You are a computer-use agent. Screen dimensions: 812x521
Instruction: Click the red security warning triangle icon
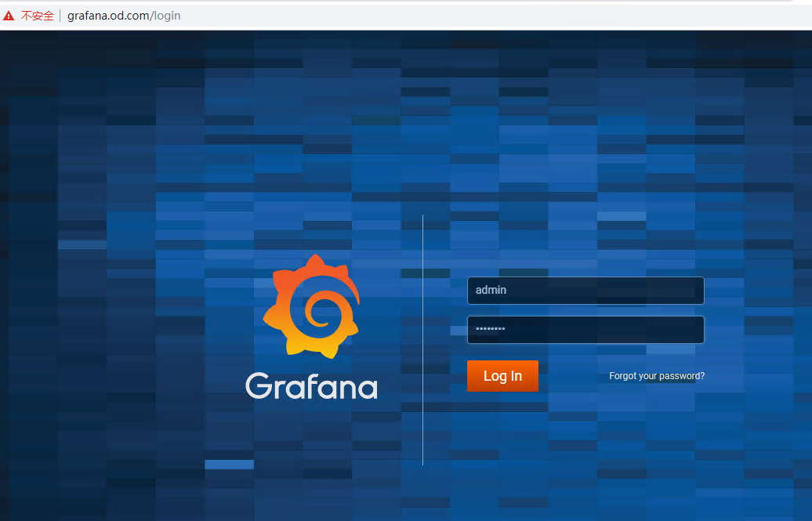click(9, 16)
